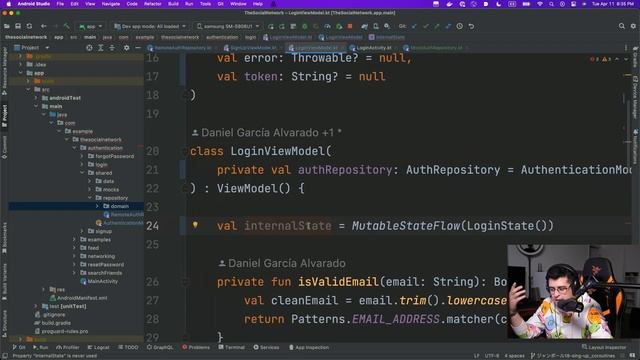Click the Profile app toolbar icon
The height and width of the screenshot is (360, 640).
pyautogui.click(x=327, y=26)
